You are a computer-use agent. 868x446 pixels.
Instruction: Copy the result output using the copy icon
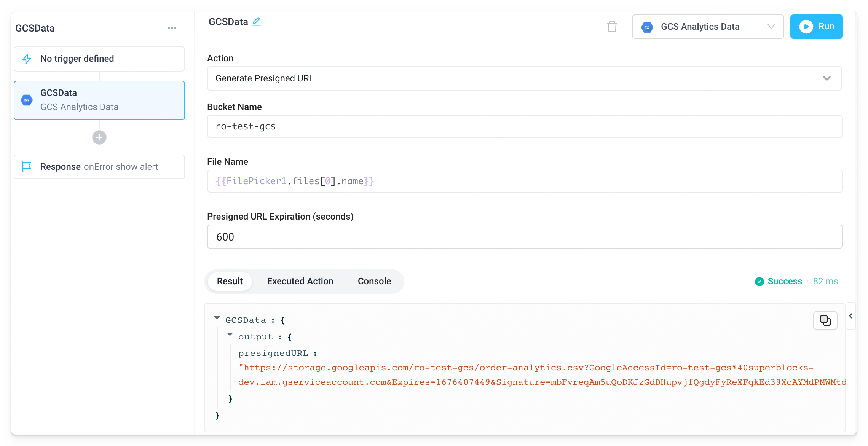point(825,320)
